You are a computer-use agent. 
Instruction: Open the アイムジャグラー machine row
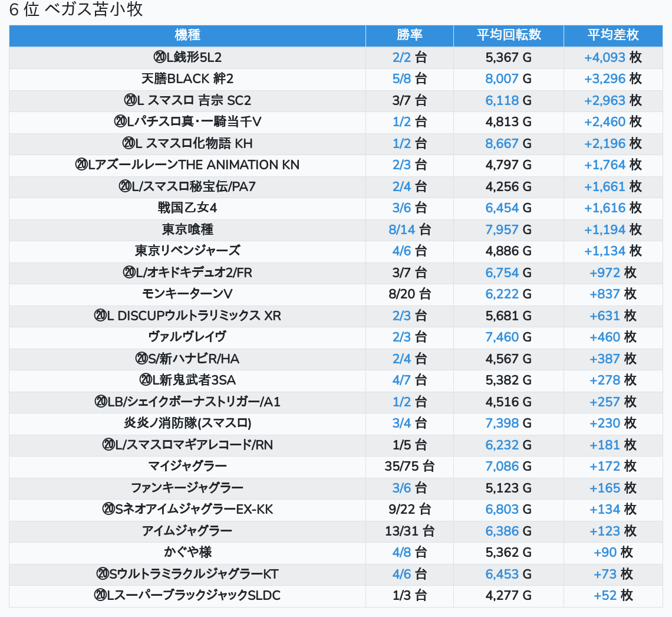click(187, 531)
